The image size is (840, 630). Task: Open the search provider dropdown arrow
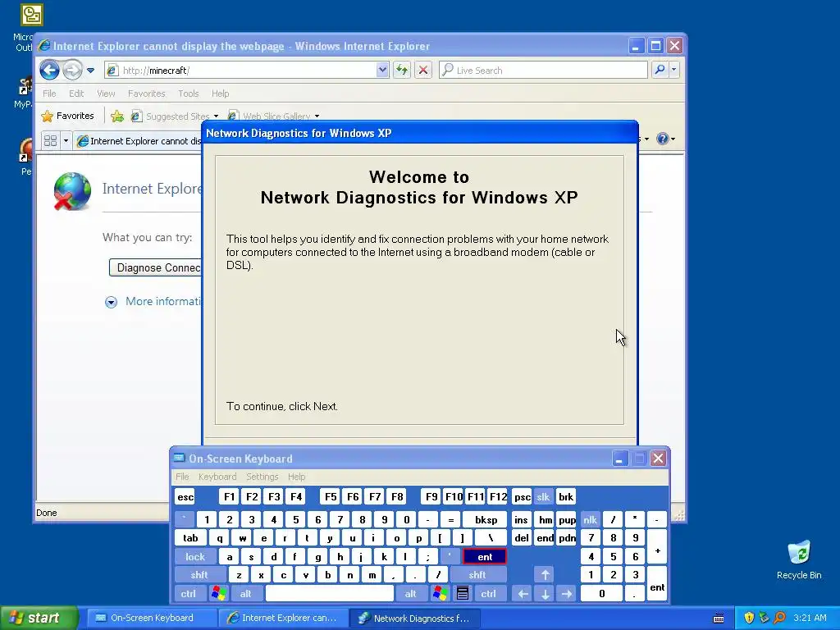point(674,70)
